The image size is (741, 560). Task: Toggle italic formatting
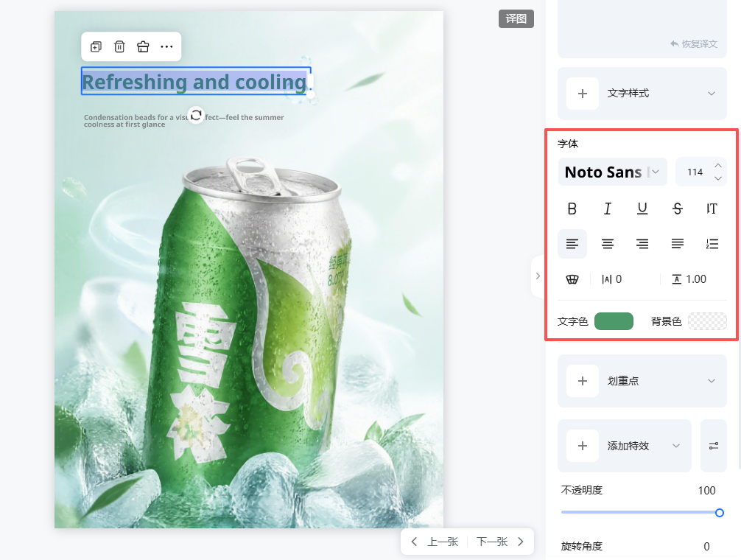[607, 209]
